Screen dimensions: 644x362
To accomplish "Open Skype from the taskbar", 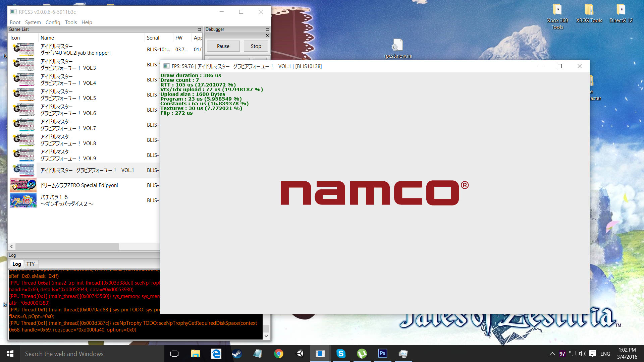I will 341,354.
